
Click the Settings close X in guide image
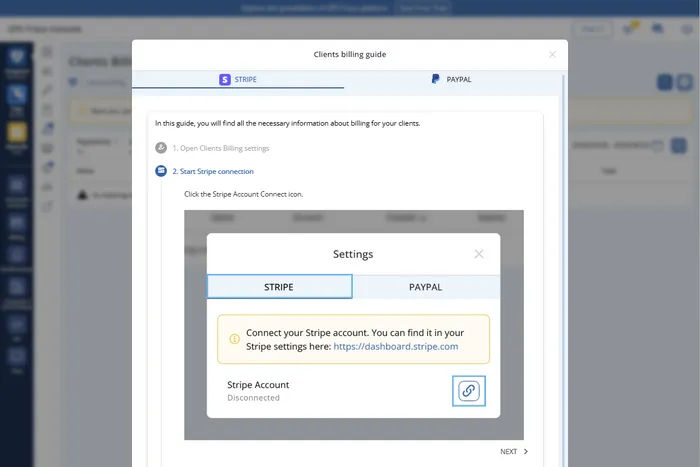(x=479, y=254)
